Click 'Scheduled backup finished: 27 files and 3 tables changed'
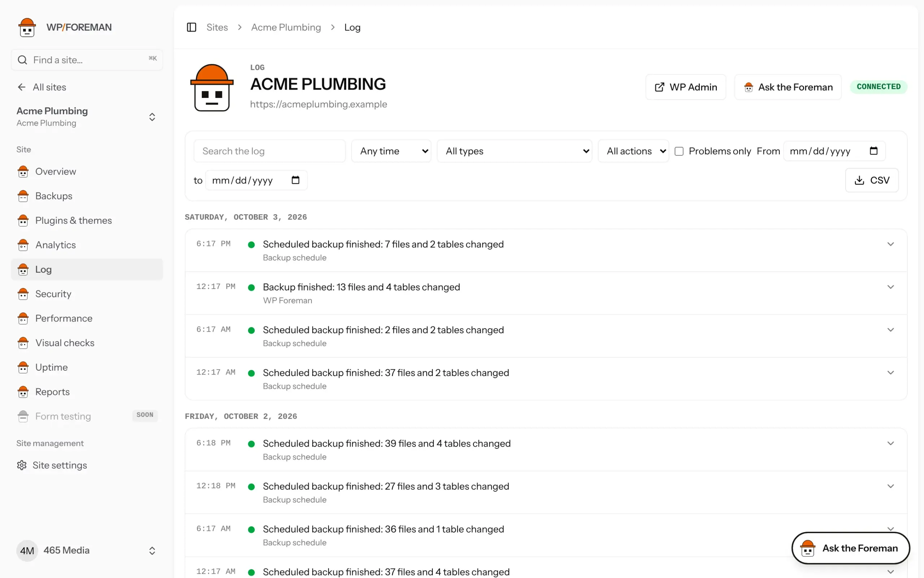The width and height of the screenshot is (924, 578). pos(385,486)
